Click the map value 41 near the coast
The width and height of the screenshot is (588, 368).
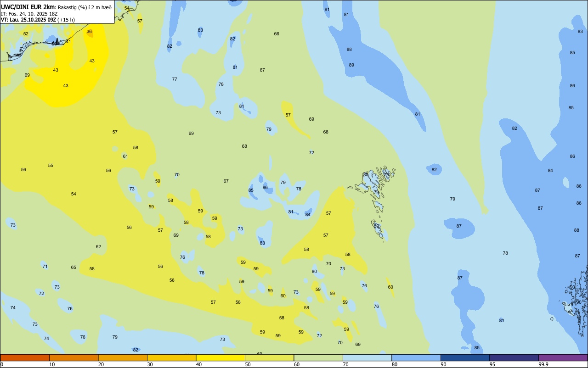pos(68,41)
